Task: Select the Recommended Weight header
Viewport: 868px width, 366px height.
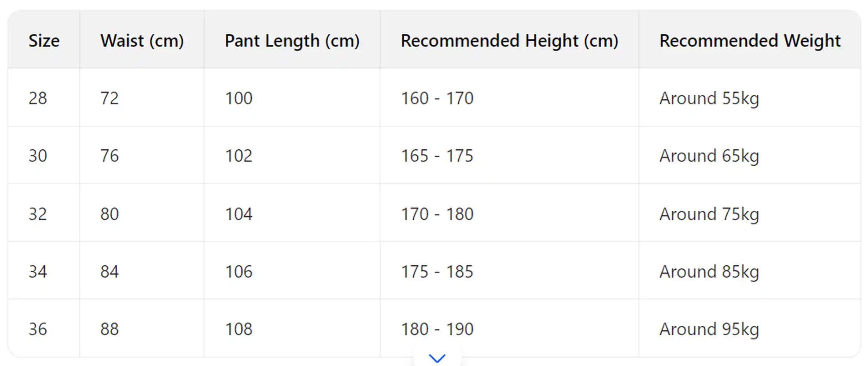Action: tap(750, 41)
